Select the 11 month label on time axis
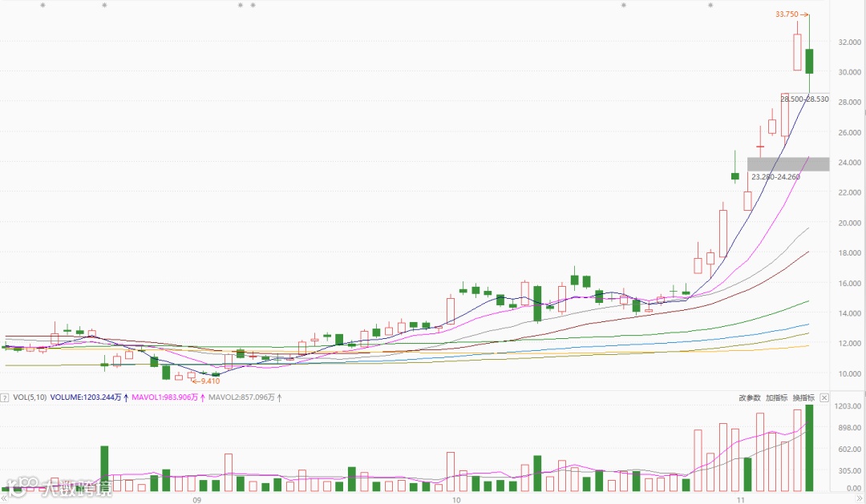Viewport: 866px width, 504px height. point(740,500)
